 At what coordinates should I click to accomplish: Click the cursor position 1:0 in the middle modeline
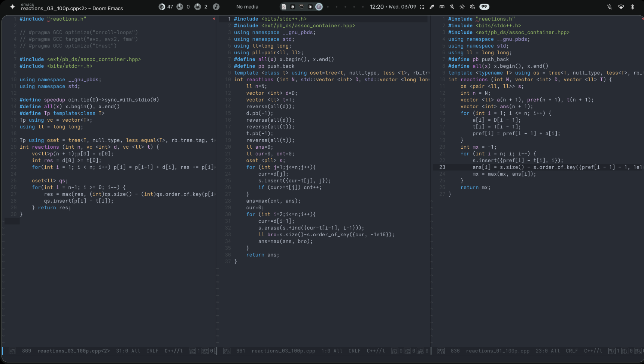click(x=326, y=351)
